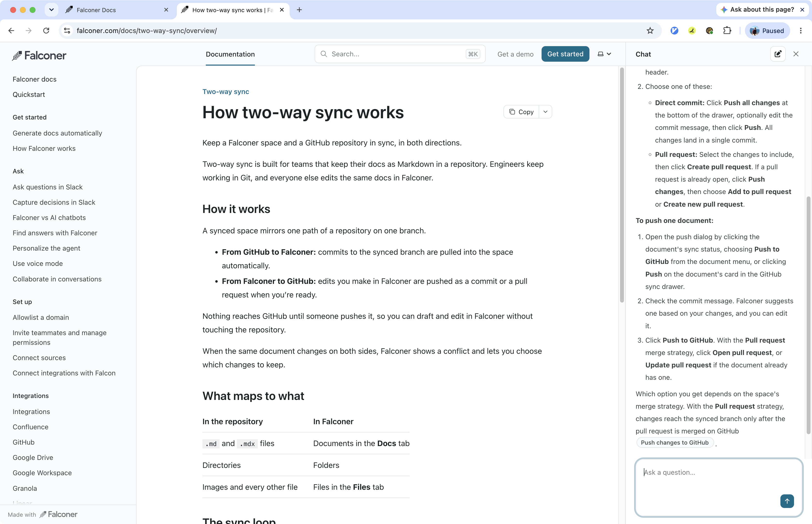Open Falconer vs AI chatbots page

(x=49, y=218)
